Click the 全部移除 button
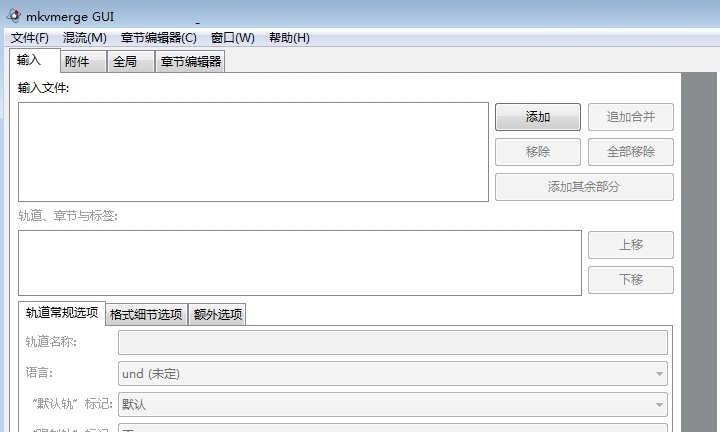The width and height of the screenshot is (720, 432). pos(631,152)
